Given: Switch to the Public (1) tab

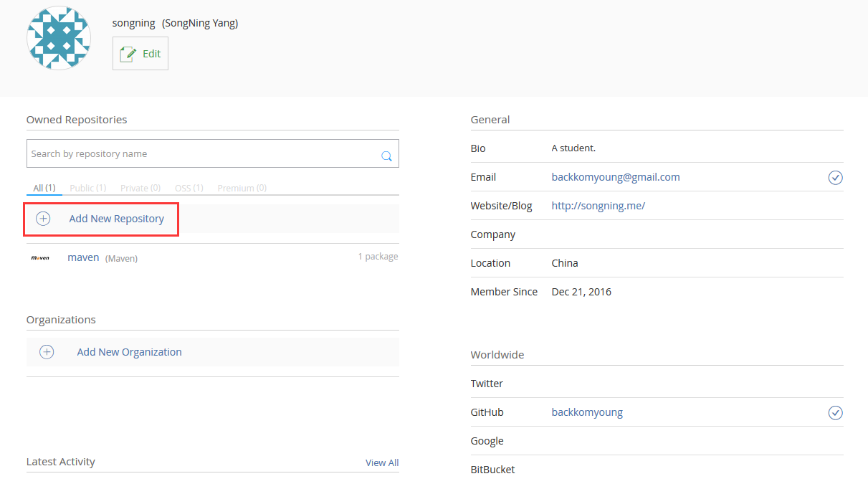Looking at the screenshot, I should coord(88,188).
